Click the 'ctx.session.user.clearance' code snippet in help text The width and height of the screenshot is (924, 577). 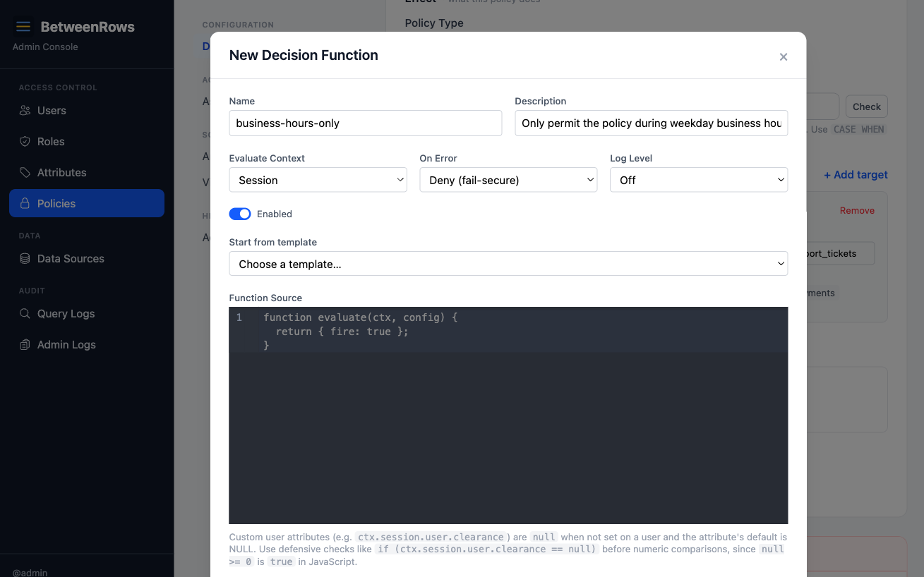click(x=431, y=537)
